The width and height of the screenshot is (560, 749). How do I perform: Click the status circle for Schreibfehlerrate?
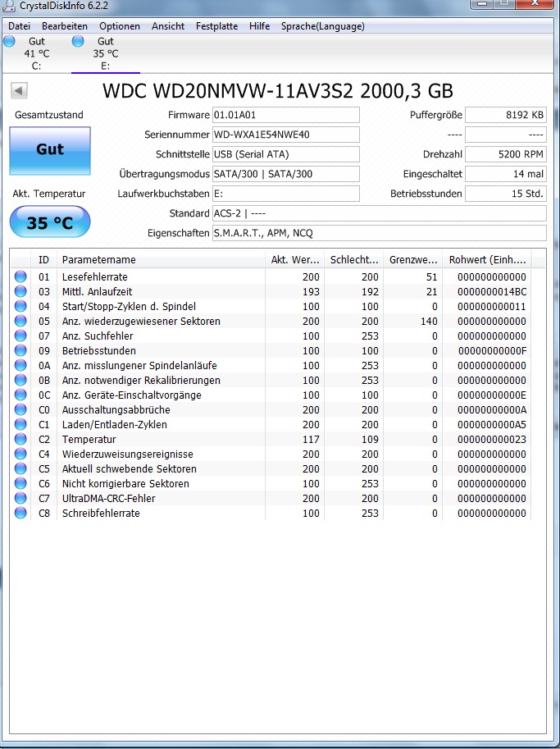click(20, 514)
